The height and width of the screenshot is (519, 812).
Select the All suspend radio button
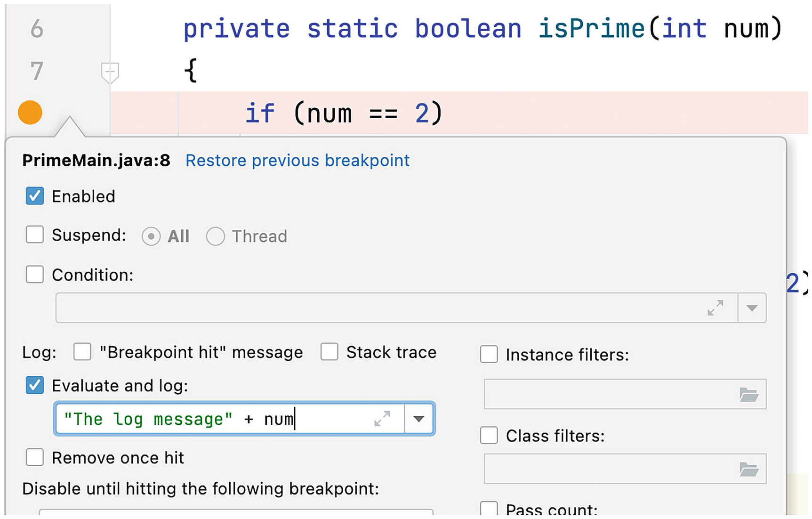coord(151,236)
